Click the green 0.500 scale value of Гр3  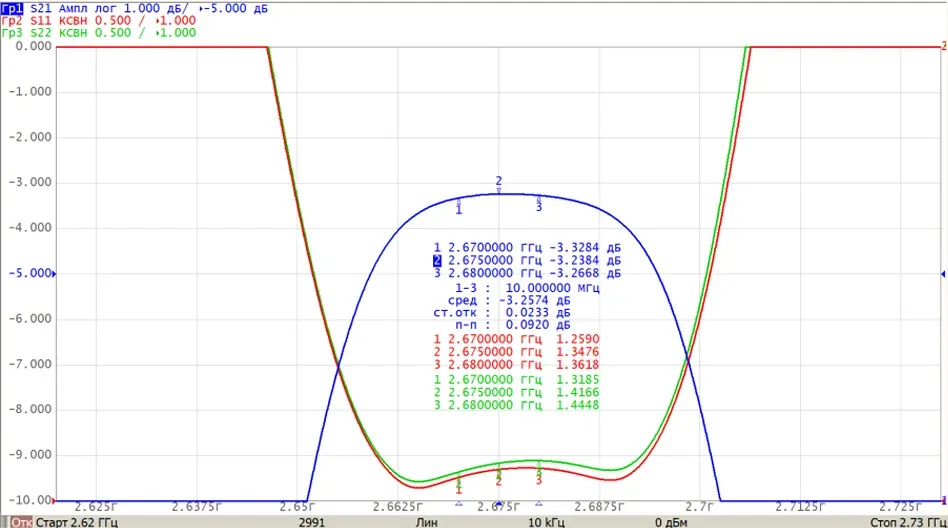(x=112, y=33)
